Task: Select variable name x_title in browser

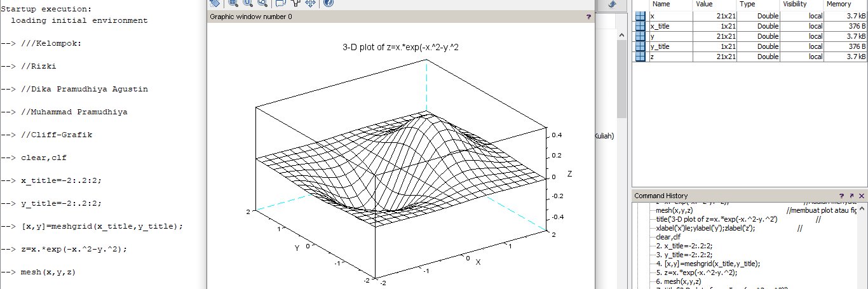Action: (x=660, y=26)
